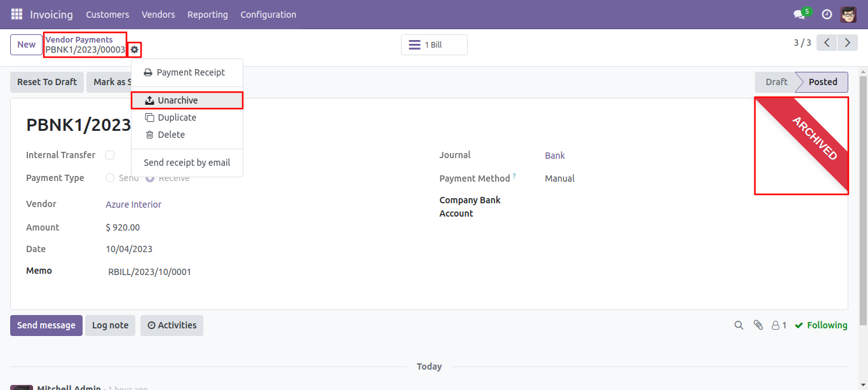This screenshot has width=868, height=390.
Task: Click the Send message button
Action: 46,325
